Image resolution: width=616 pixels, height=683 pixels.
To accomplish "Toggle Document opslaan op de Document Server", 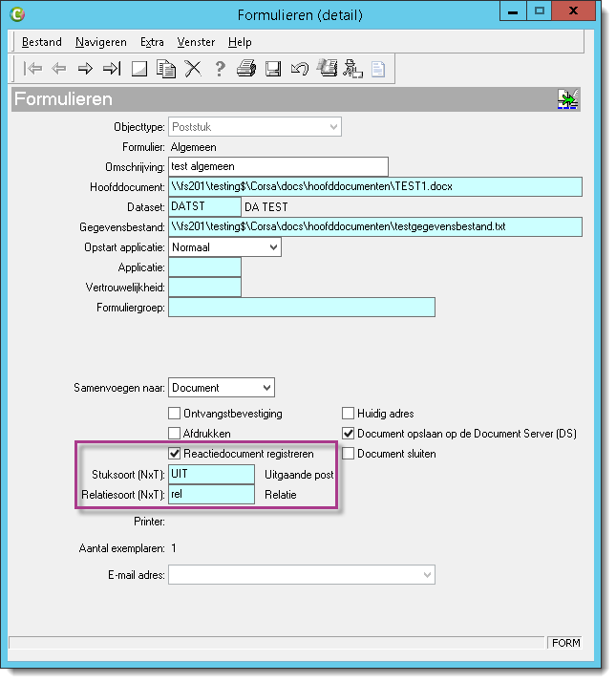I will point(348,434).
